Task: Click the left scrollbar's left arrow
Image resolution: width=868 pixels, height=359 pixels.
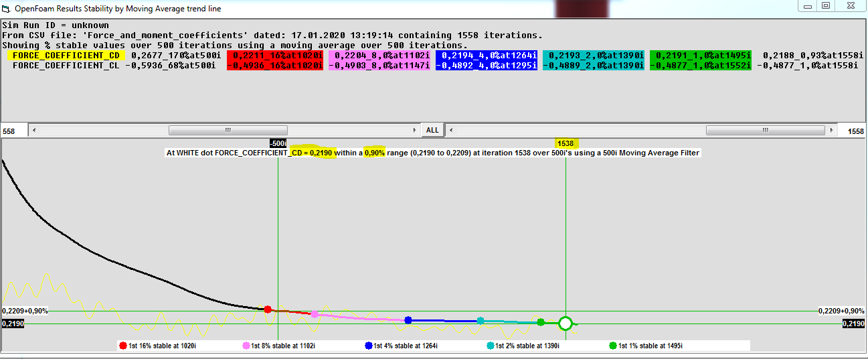Action: (34, 130)
